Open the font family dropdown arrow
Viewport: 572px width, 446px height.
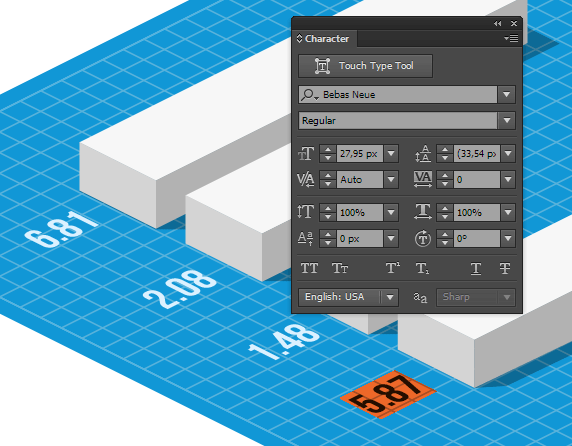pyautogui.click(x=506, y=94)
